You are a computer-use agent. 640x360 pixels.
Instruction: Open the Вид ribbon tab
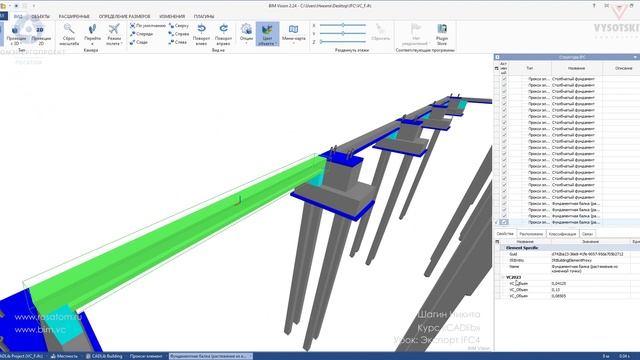pos(18,16)
